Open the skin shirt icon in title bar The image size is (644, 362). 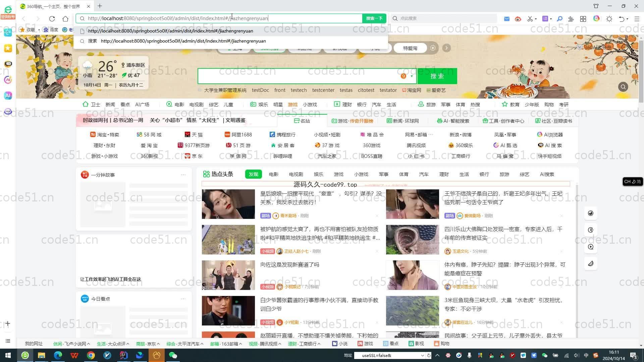click(x=596, y=6)
